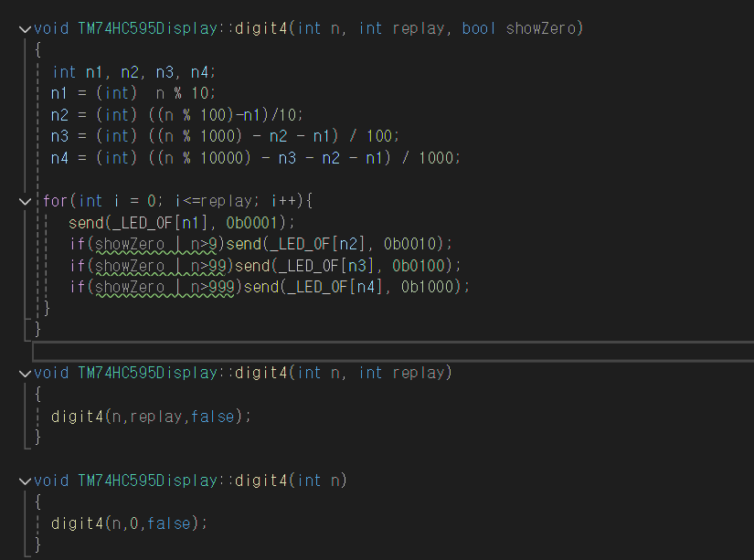Click the line assigning n4 with % 10000
The width and height of the screenshot is (754, 560).
pos(255,158)
